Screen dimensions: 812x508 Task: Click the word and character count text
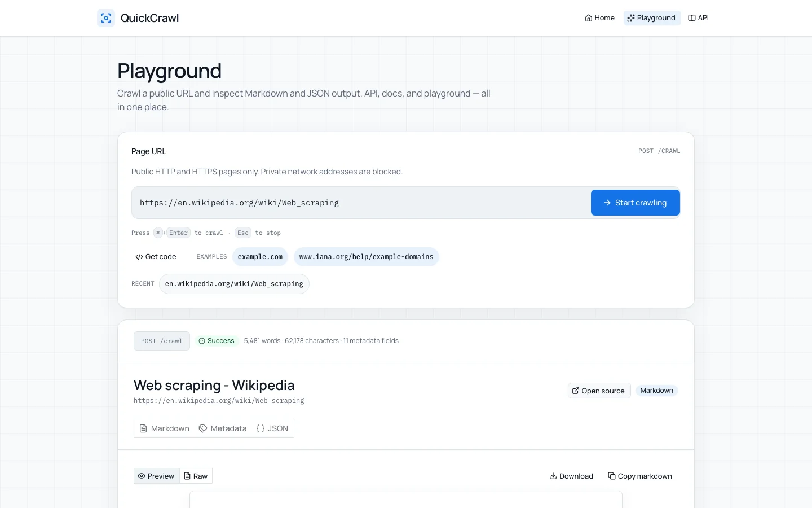(321, 341)
